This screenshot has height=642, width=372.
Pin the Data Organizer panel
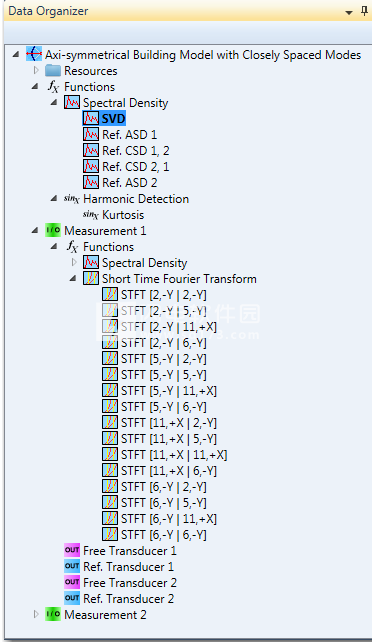click(x=363, y=11)
